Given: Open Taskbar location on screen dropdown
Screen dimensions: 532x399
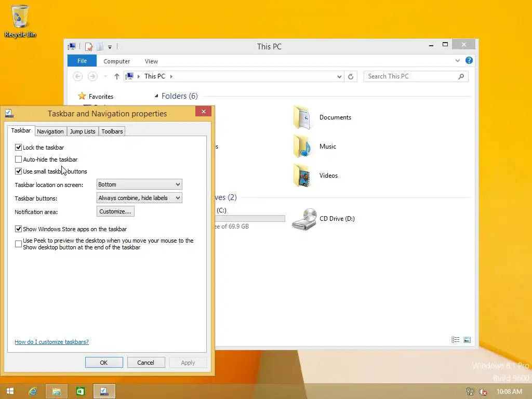Looking at the screenshot, I should point(139,184).
